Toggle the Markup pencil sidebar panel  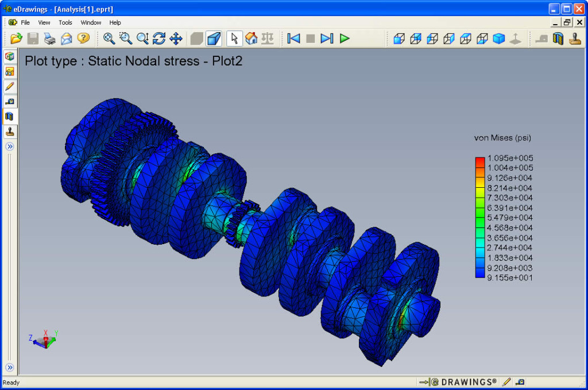[x=10, y=87]
